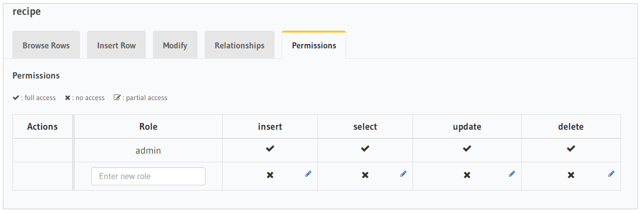Edit delete permission pencil for new role
644x214 pixels.
coord(611,174)
